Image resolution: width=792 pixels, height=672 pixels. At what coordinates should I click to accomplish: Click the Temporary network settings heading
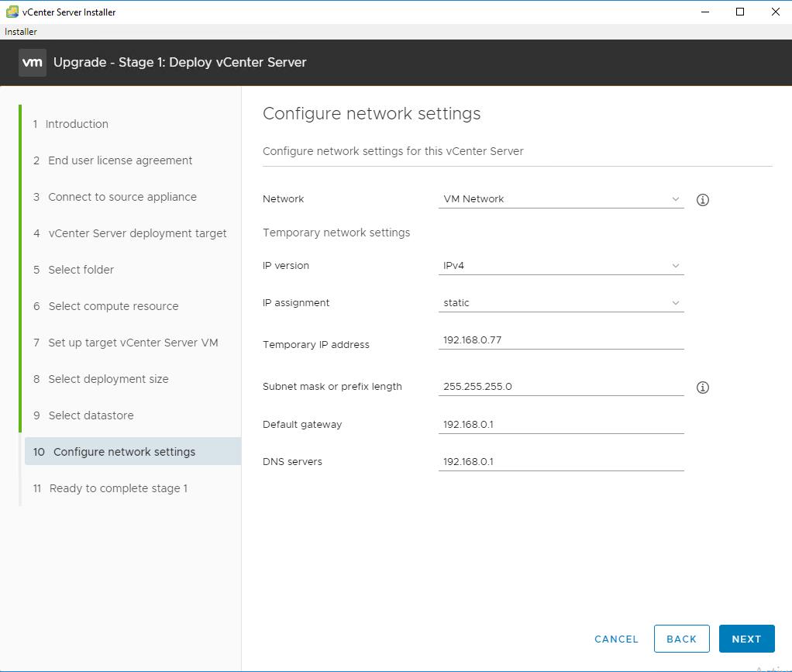pyautogui.click(x=336, y=233)
